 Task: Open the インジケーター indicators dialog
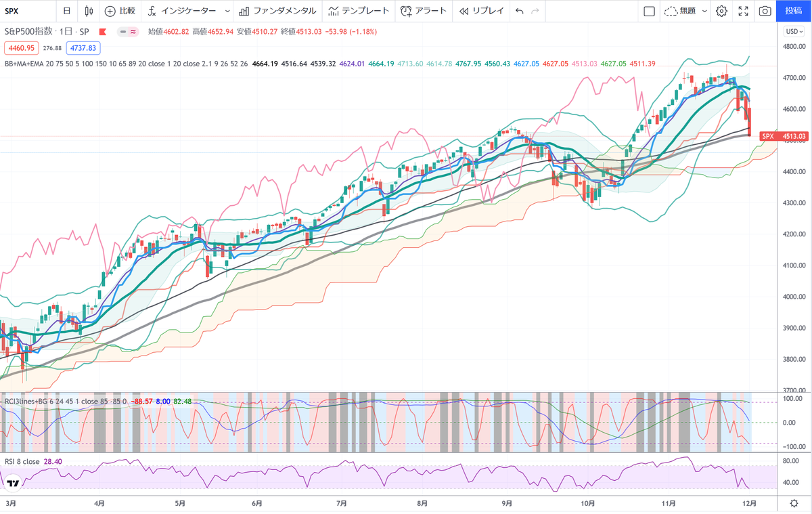pos(183,11)
